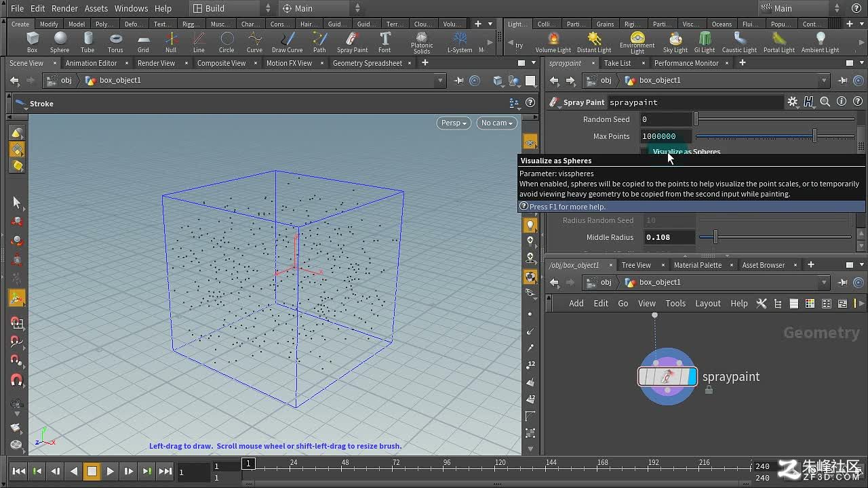Select the Platonic Solids shelf tool
Screen dimensions: 868x488
click(422, 43)
